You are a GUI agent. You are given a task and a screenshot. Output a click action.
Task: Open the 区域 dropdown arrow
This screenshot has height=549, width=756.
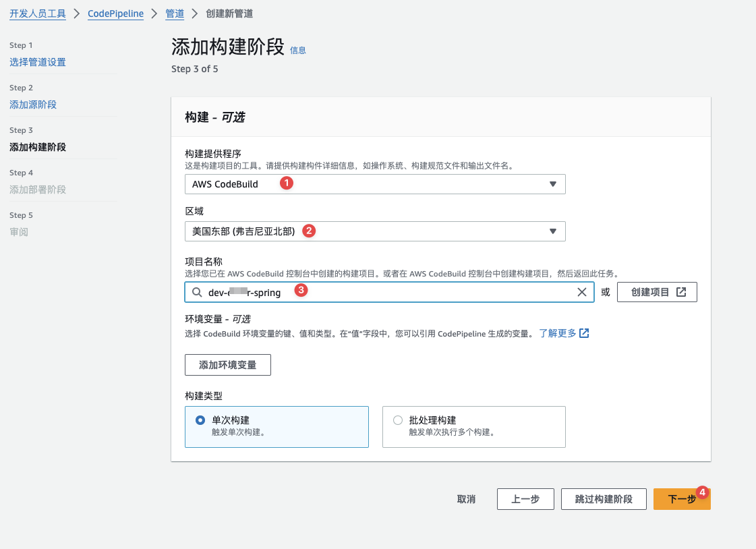[x=552, y=231]
